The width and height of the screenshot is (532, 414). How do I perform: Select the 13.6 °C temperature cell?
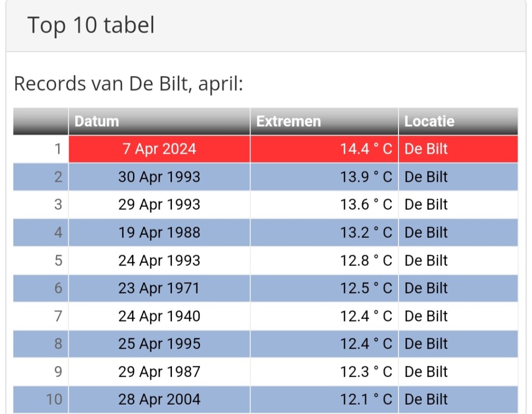pos(324,205)
